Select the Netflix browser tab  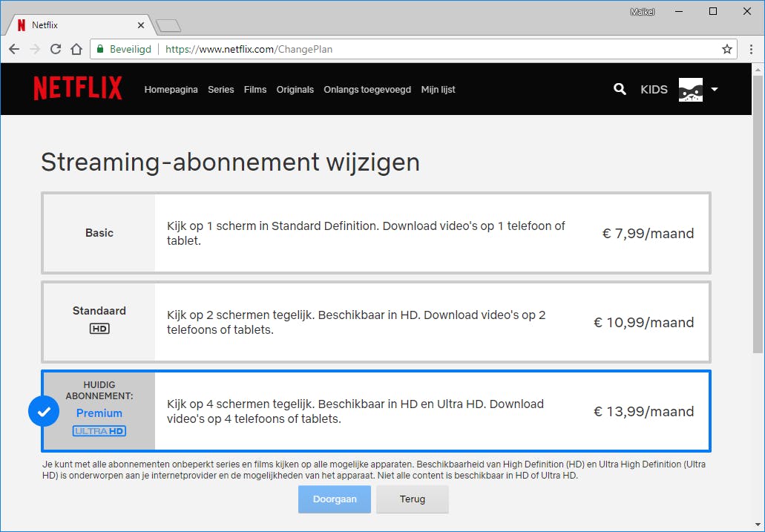click(x=80, y=25)
